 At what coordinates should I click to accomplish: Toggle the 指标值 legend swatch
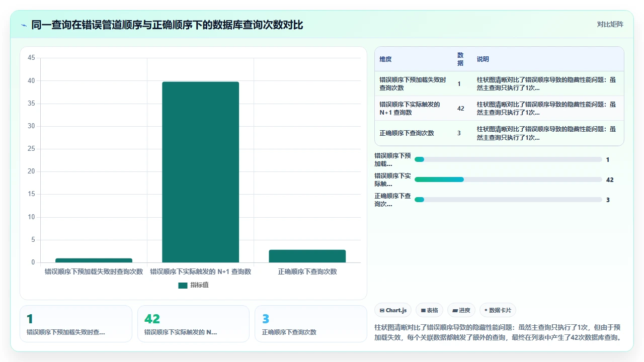[183, 285]
